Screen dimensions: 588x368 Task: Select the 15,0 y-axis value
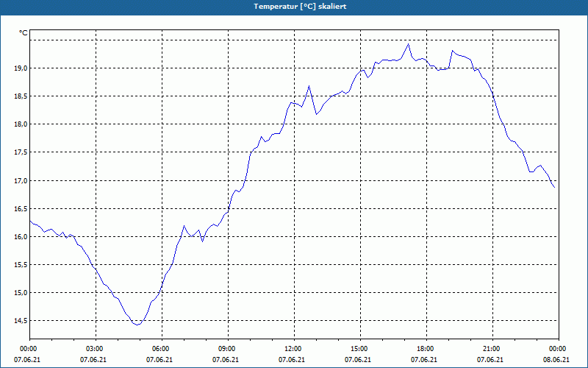(x=21, y=293)
